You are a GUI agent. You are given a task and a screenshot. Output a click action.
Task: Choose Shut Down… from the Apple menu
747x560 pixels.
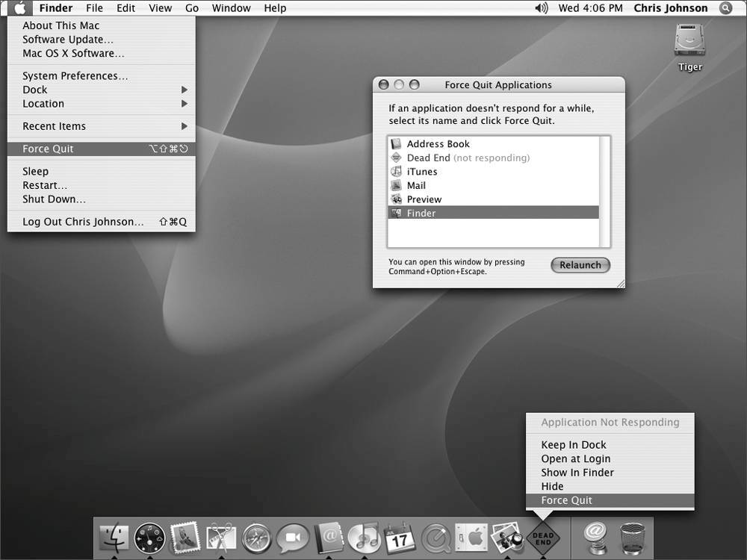(102, 199)
